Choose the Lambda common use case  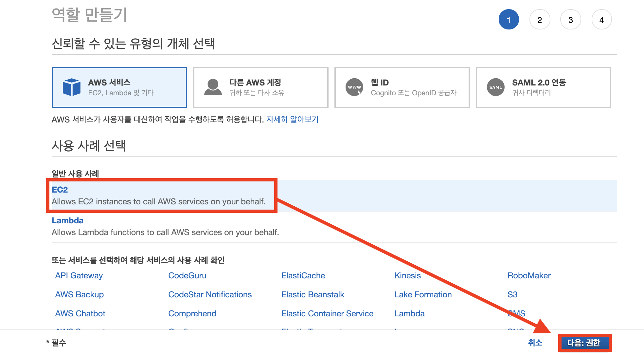(x=67, y=220)
